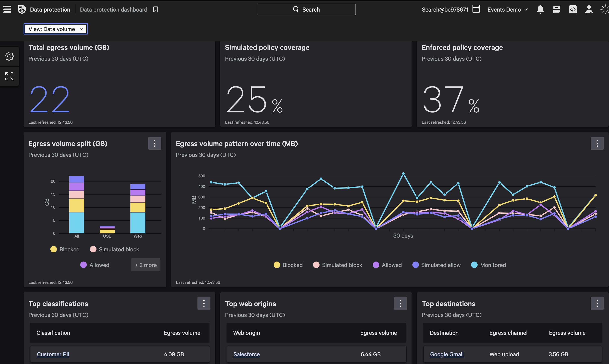Screen dimensions: 609x364
Task: Open Top web origins options menu
Action: click(x=400, y=303)
